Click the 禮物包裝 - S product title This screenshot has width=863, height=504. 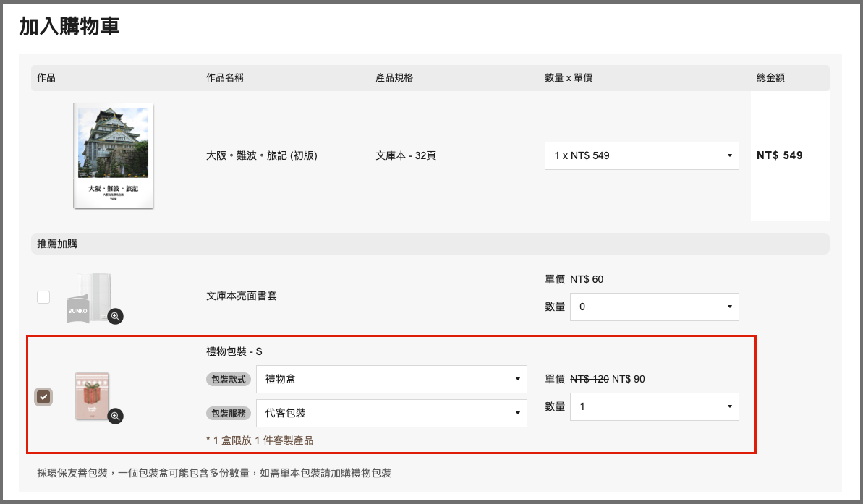click(x=234, y=352)
